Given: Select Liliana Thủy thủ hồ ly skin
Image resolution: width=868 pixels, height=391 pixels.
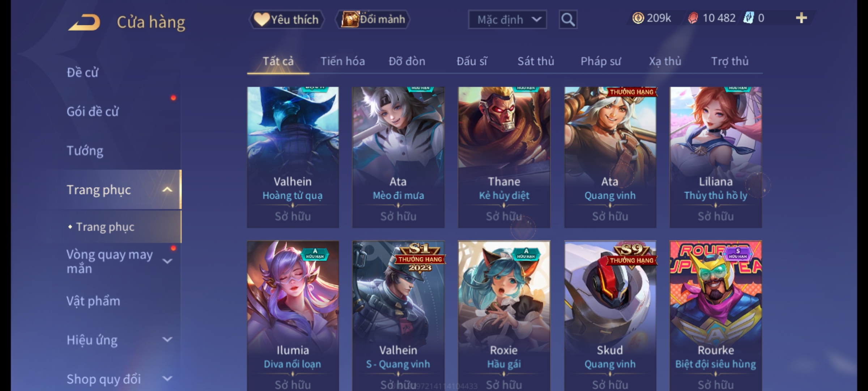Looking at the screenshot, I should (x=716, y=157).
